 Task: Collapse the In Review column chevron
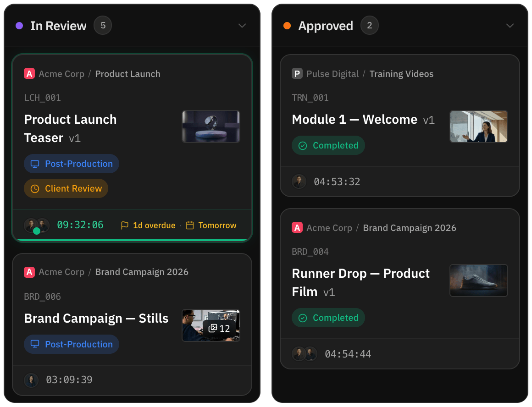coord(242,26)
